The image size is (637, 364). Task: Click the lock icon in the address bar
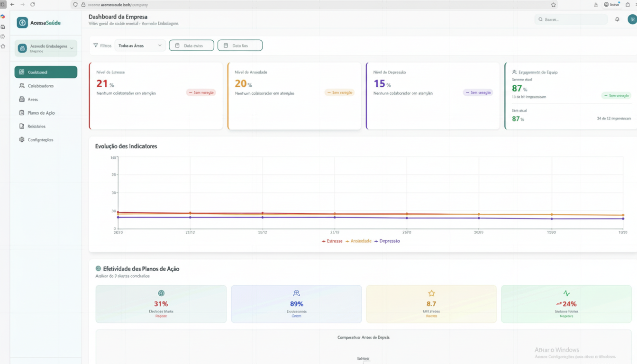point(83,5)
